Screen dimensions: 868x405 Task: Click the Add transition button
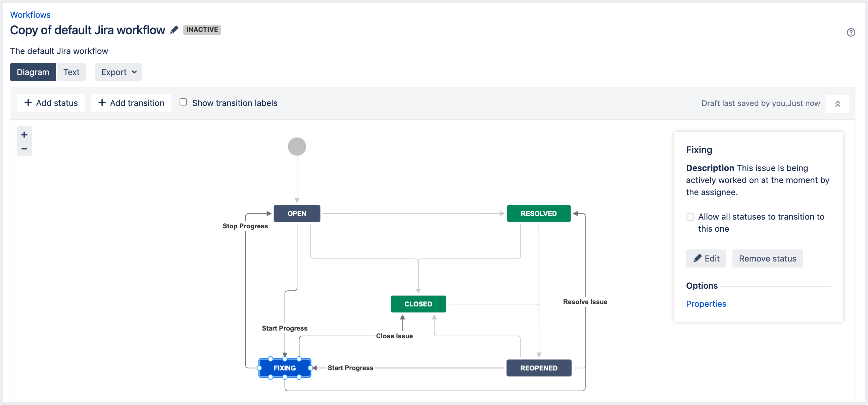coord(131,103)
